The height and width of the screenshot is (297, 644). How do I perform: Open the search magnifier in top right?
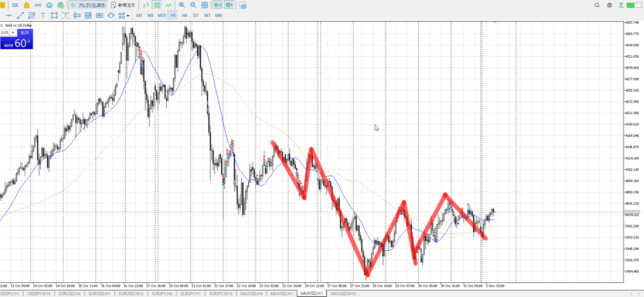point(597,5)
